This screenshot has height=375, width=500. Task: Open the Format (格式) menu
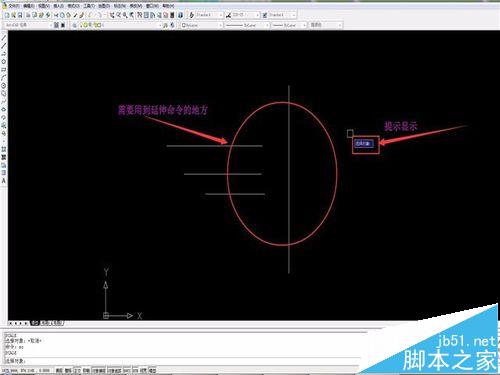[74, 6]
